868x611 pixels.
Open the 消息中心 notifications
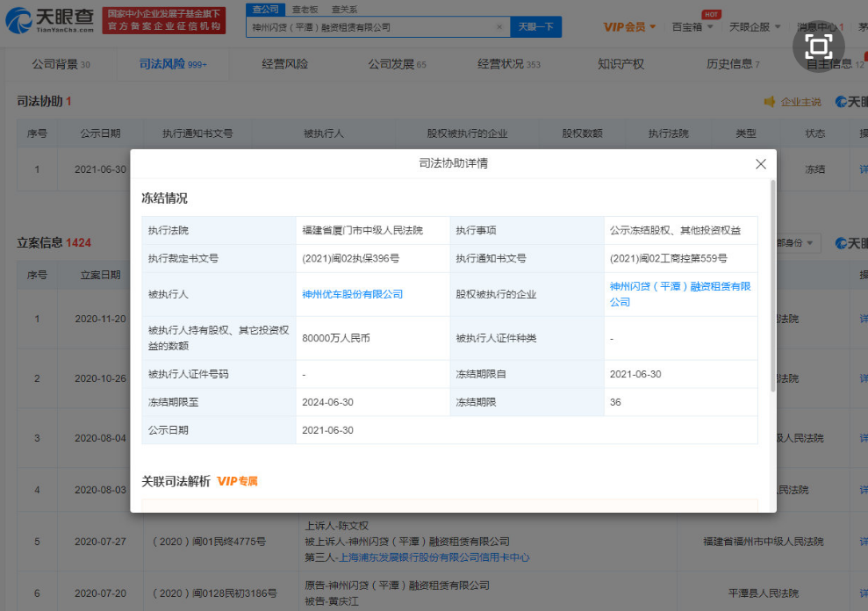pos(821,26)
